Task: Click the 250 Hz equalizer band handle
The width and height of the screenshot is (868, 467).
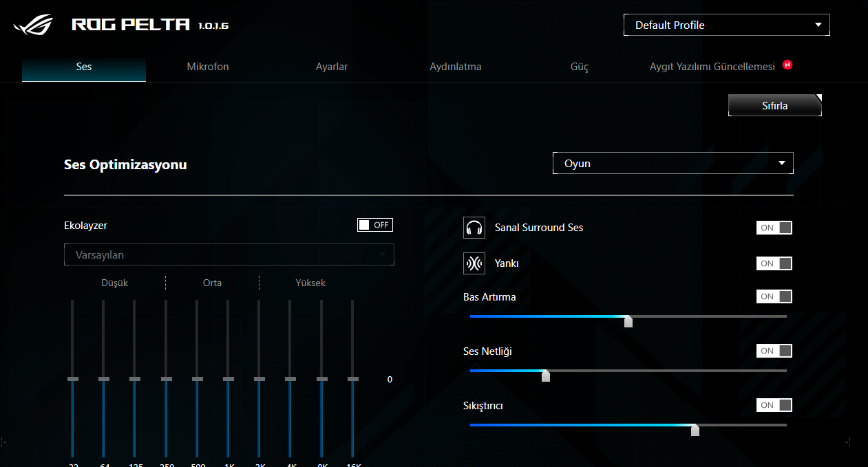Action: 166,379
